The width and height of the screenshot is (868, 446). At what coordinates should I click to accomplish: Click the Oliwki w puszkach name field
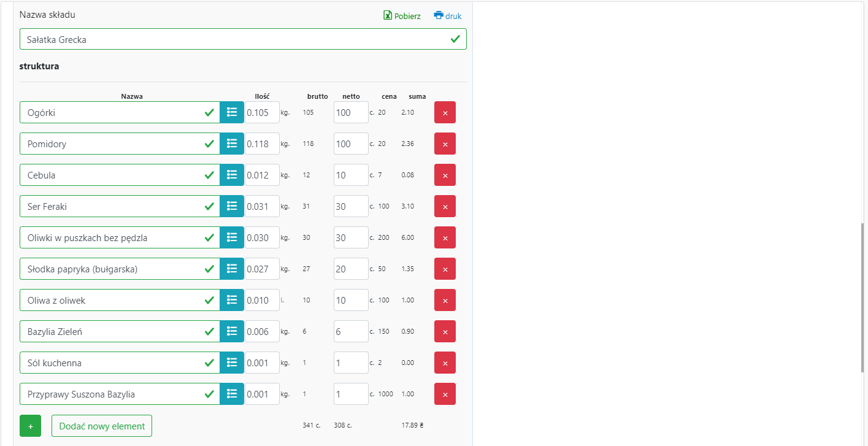(113, 237)
